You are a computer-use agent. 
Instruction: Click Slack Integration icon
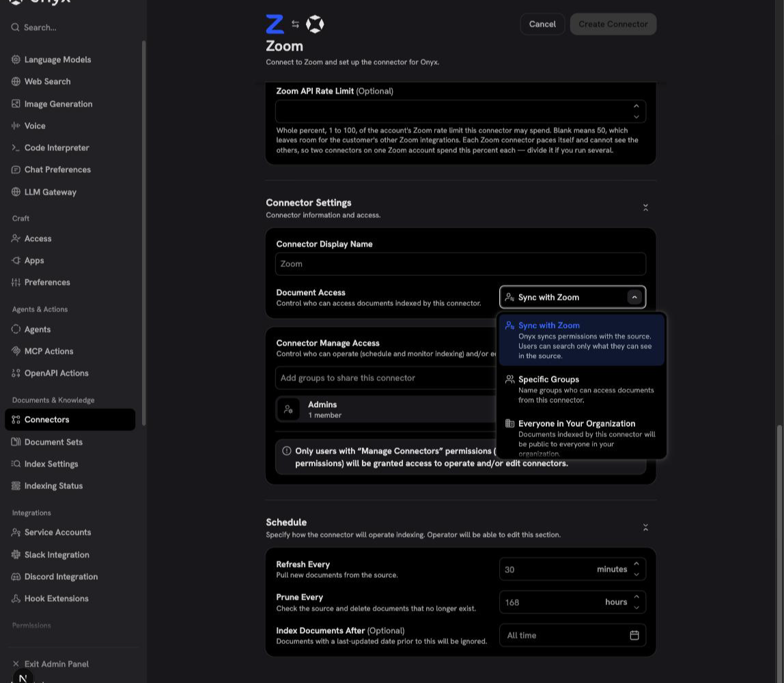tap(16, 555)
